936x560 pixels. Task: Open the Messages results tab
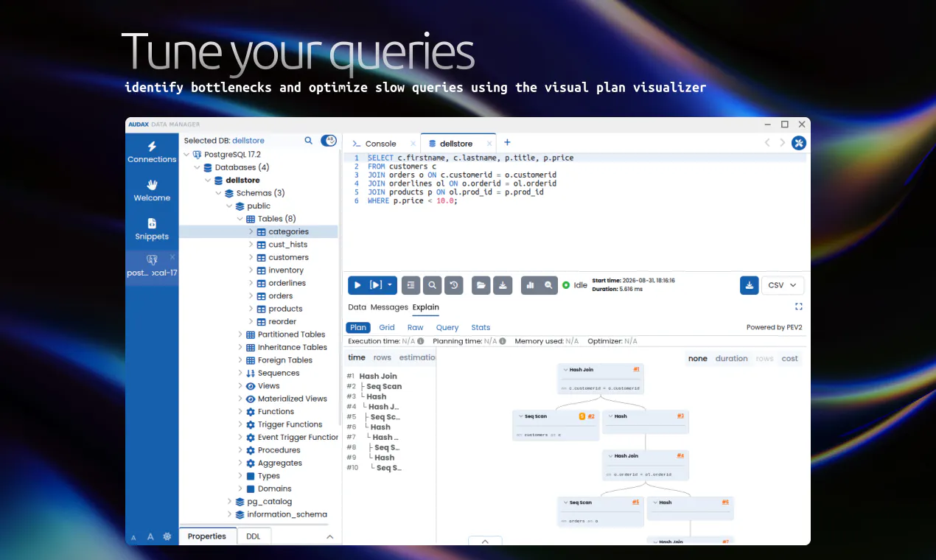[389, 307]
